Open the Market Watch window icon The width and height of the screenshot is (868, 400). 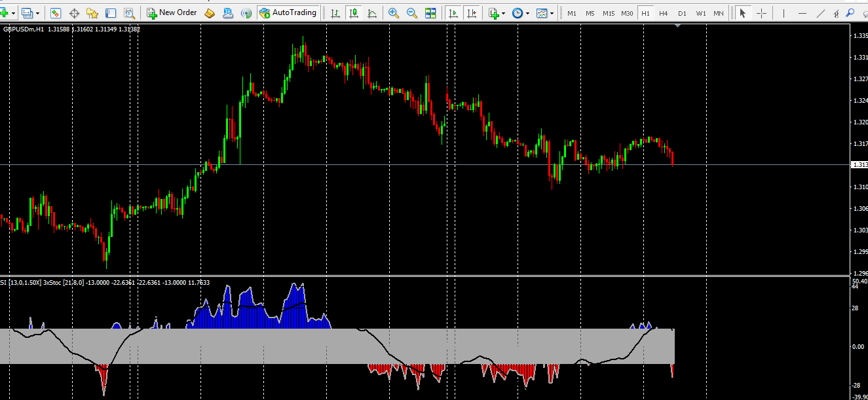(x=56, y=12)
